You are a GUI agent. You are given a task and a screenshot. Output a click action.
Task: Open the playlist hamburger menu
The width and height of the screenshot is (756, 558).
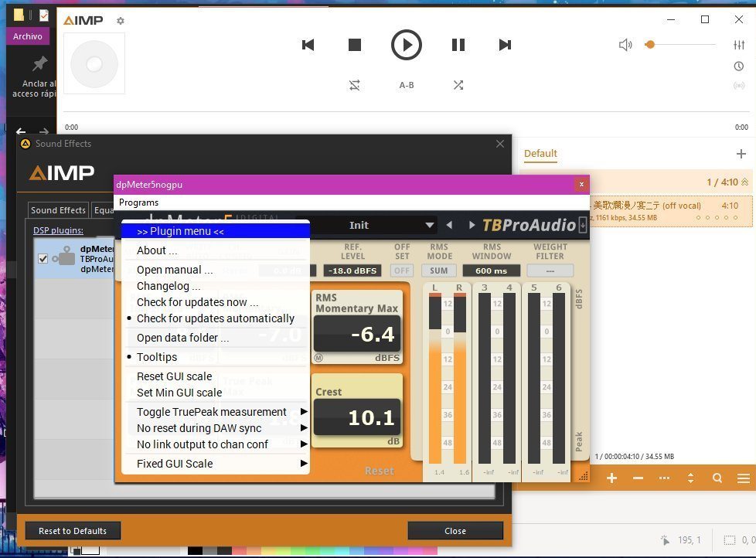click(744, 478)
